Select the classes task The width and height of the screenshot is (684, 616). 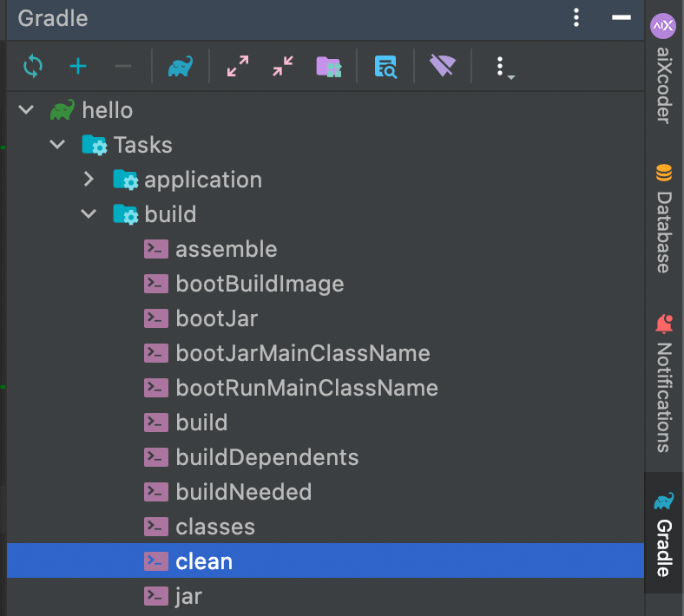325,527
